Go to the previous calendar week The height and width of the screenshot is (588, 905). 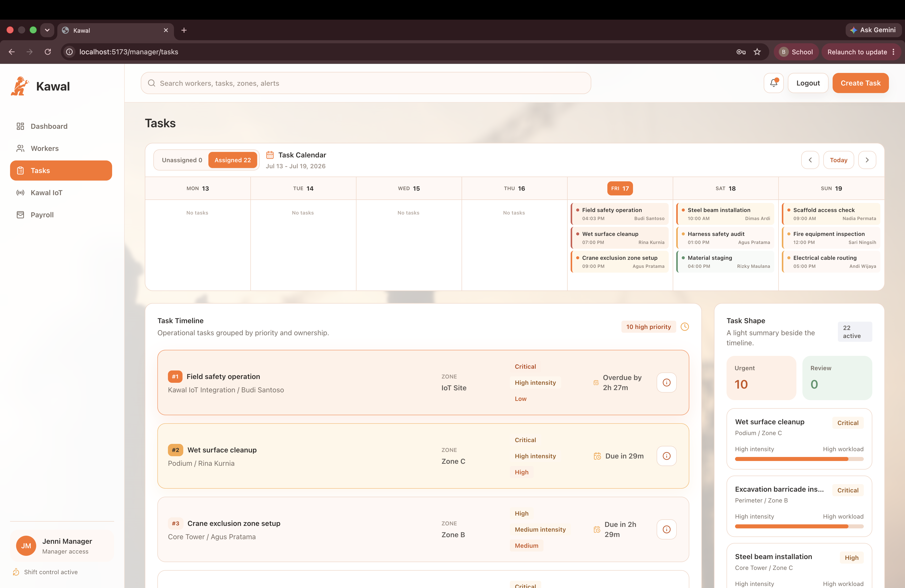click(x=810, y=160)
